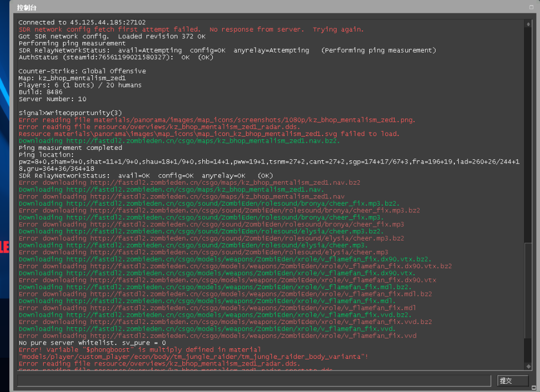Select green 'Downloading' line for v_flamefan_fix.vvd.bz2
540x392 pixels.
(215, 315)
